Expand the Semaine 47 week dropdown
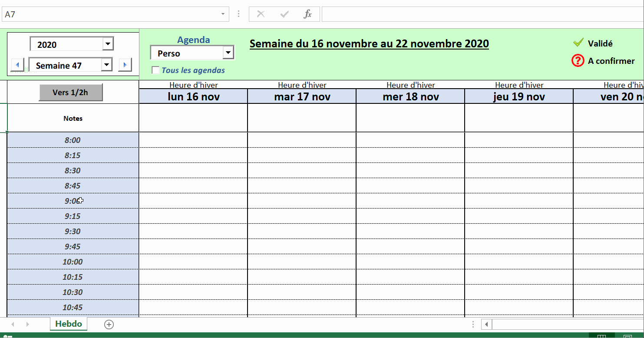644x338 pixels. pyautogui.click(x=106, y=65)
